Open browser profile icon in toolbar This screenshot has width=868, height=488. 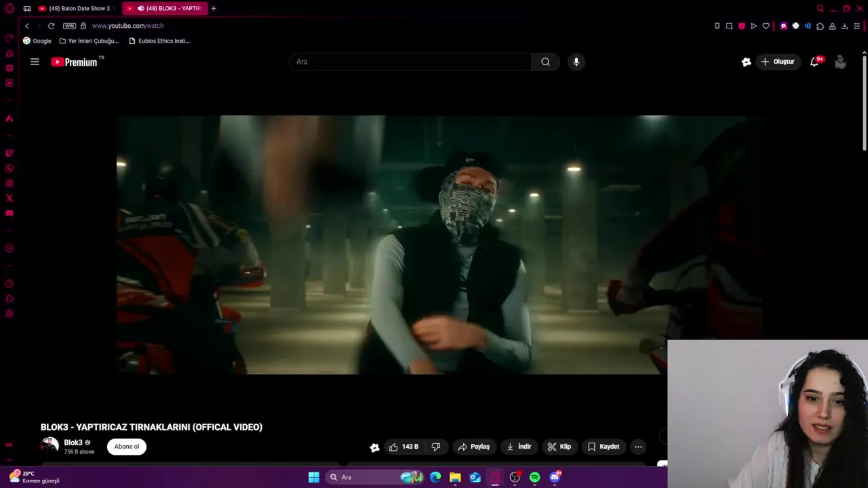click(832, 26)
